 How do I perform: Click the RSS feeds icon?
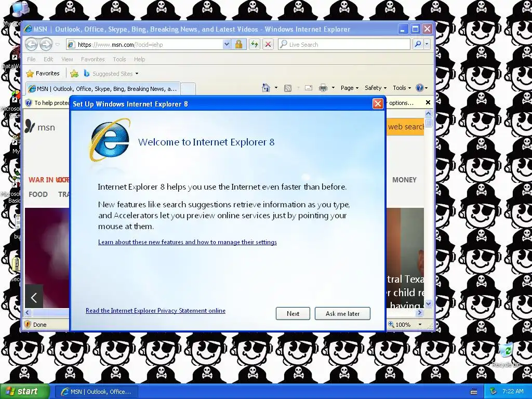pyautogui.click(x=288, y=88)
